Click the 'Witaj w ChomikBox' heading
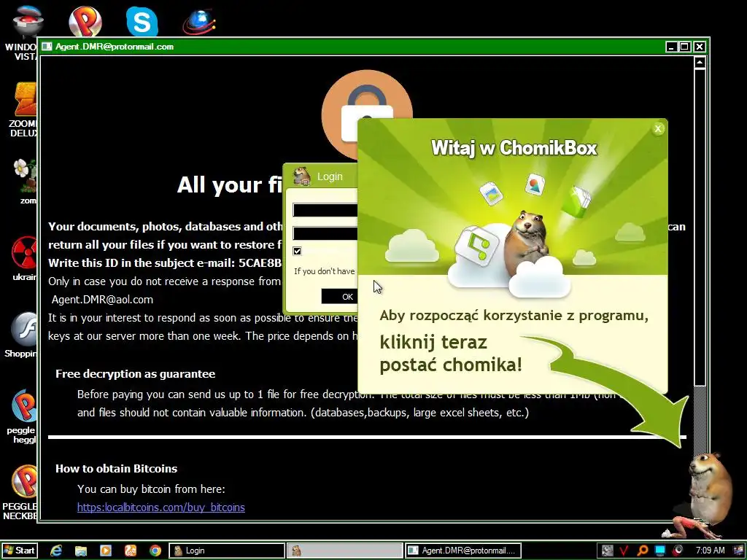Viewport: 747px width, 560px height. (514, 148)
